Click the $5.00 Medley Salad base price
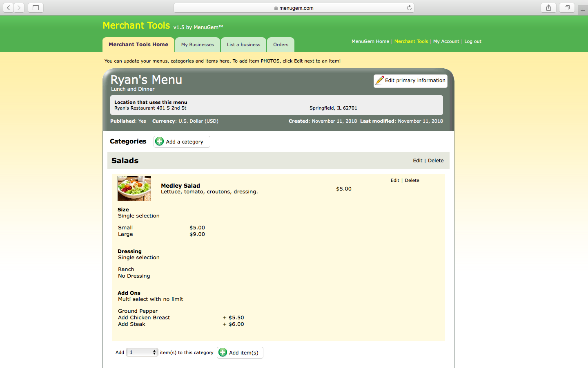 (x=344, y=189)
